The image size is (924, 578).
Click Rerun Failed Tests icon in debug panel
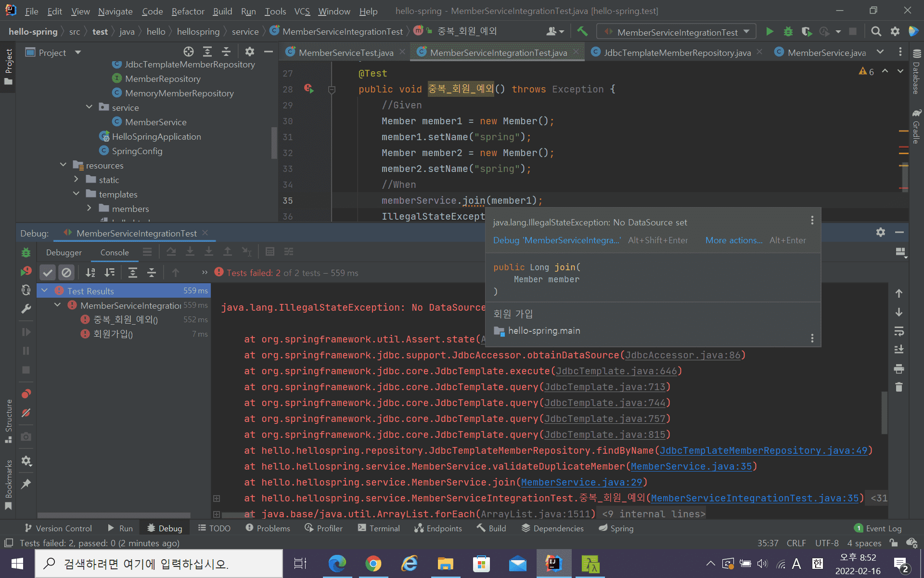click(x=26, y=272)
